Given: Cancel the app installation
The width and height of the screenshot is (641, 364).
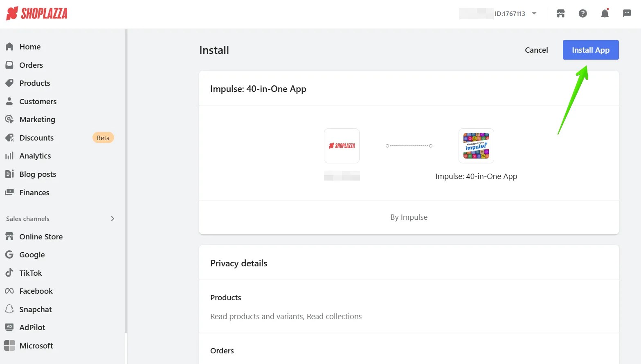Looking at the screenshot, I should pos(536,50).
